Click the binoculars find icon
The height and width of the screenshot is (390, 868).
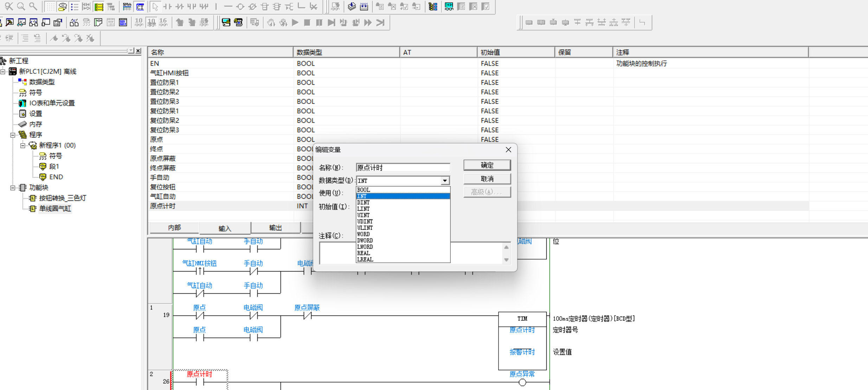point(74,23)
